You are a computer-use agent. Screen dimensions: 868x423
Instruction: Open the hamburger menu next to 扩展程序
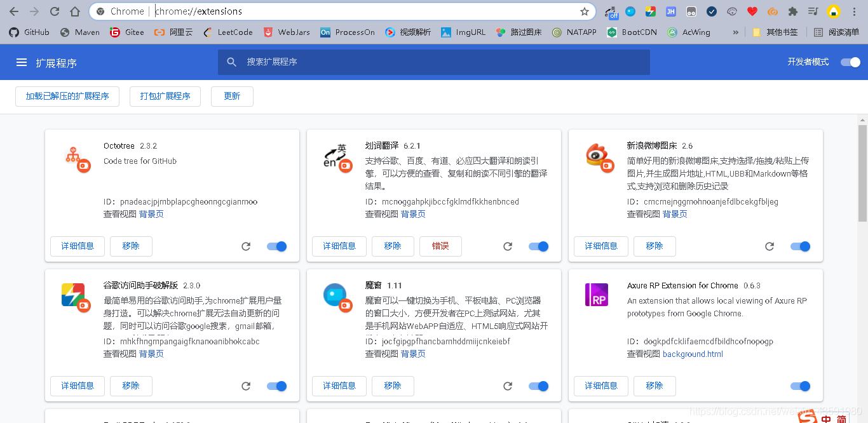pyautogui.click(x=22, y=62)
